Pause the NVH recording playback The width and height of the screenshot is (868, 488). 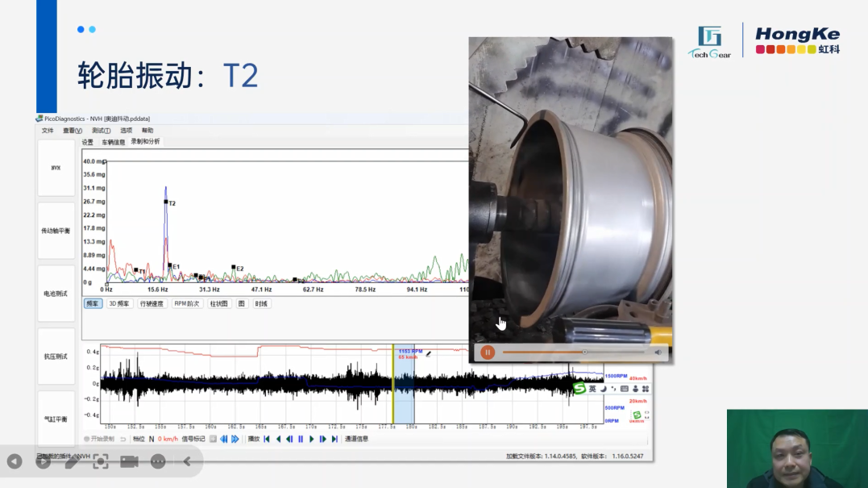pos(301,439)
